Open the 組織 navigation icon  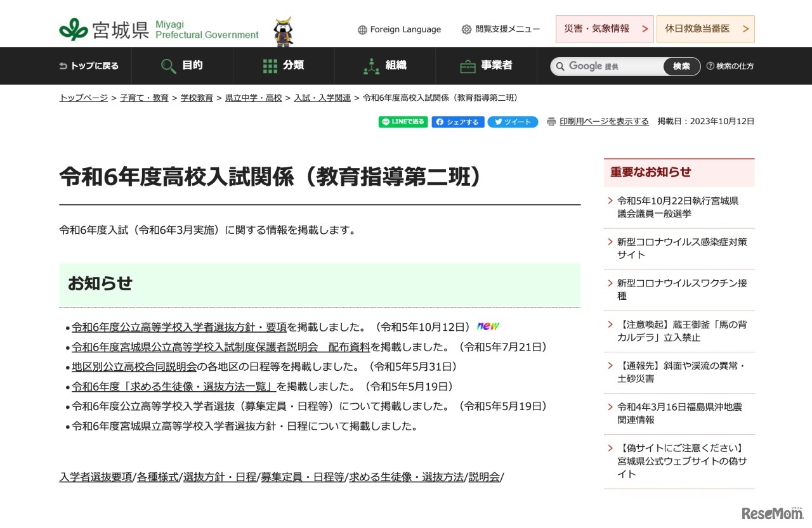371,65
